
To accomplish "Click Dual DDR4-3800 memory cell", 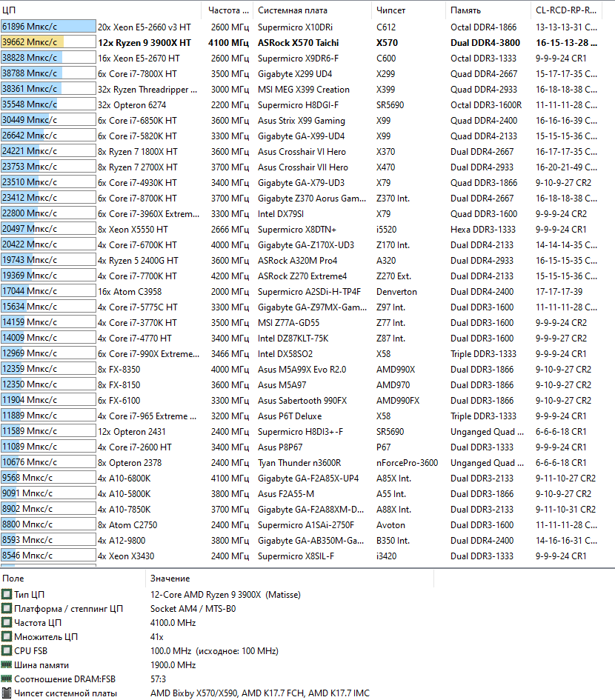I will (x=485, y=43).
